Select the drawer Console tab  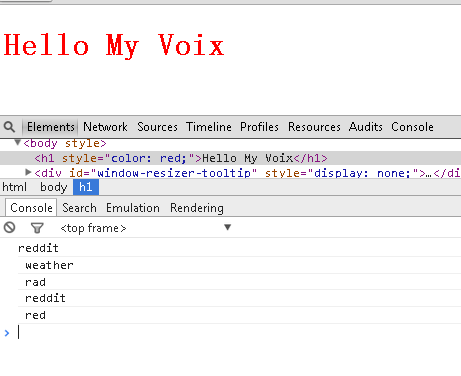pyautogui.click(x=31, y=208)
